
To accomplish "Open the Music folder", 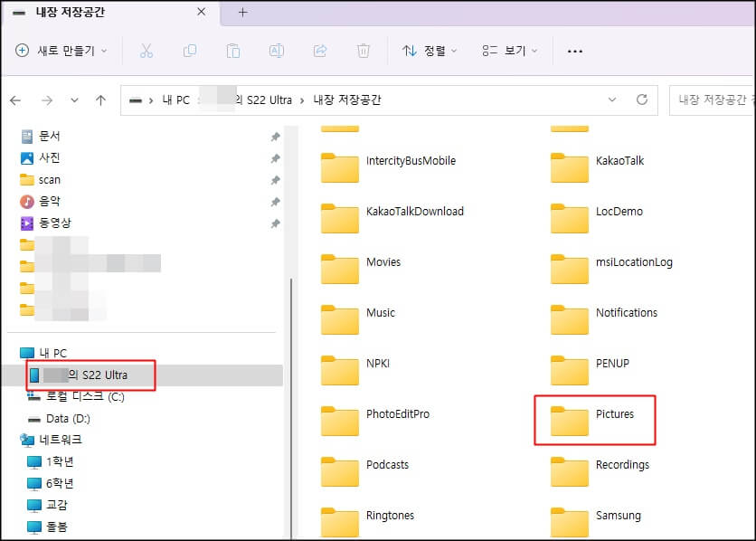I will click(358, 318).
